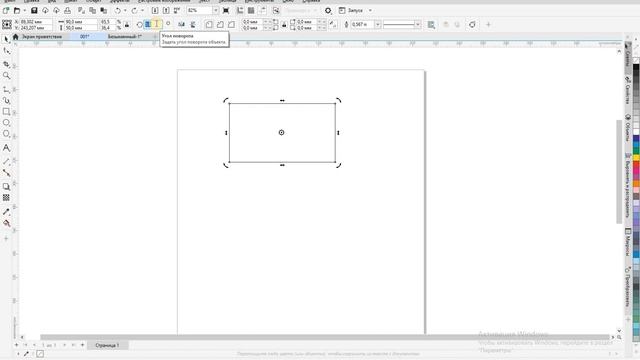Add a new page with the plus after the navigator
Screen dimensions: 640x360
(x=82, y=345)
